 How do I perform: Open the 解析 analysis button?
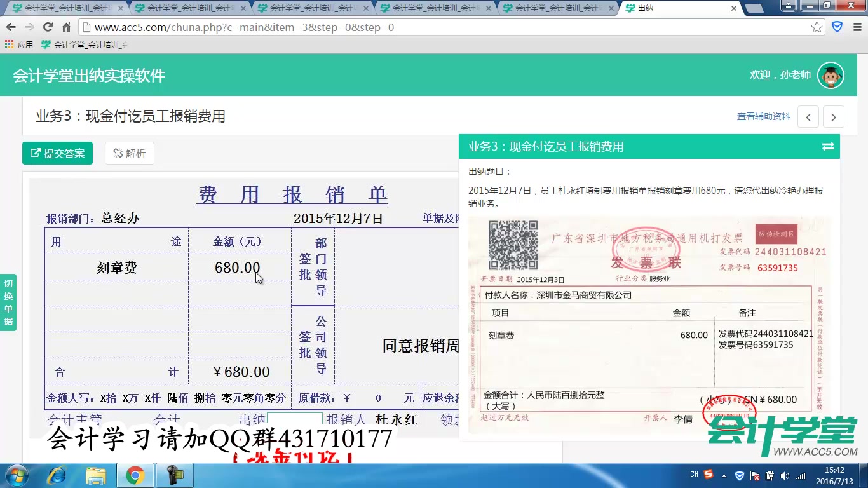pos(130,153)
